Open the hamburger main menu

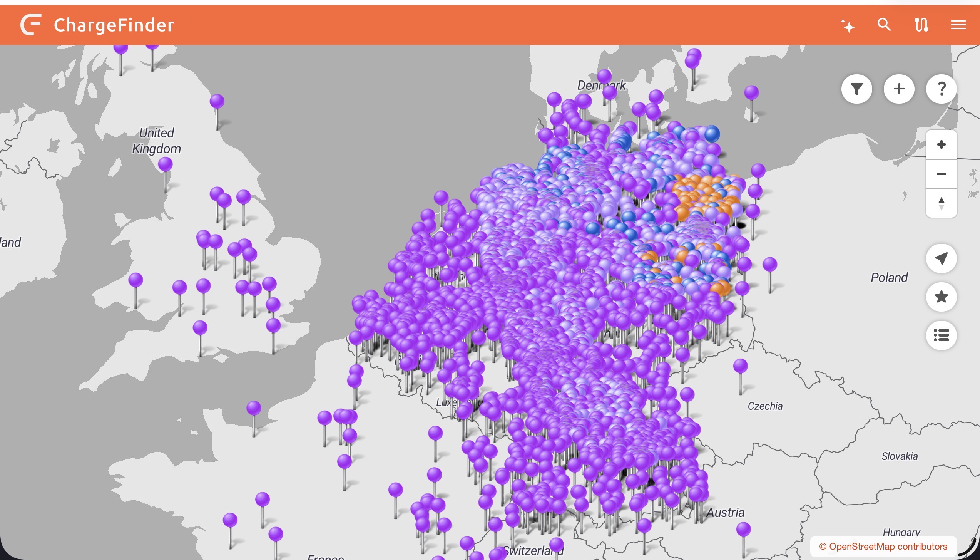pyautogui.click(x=958, y=25)
